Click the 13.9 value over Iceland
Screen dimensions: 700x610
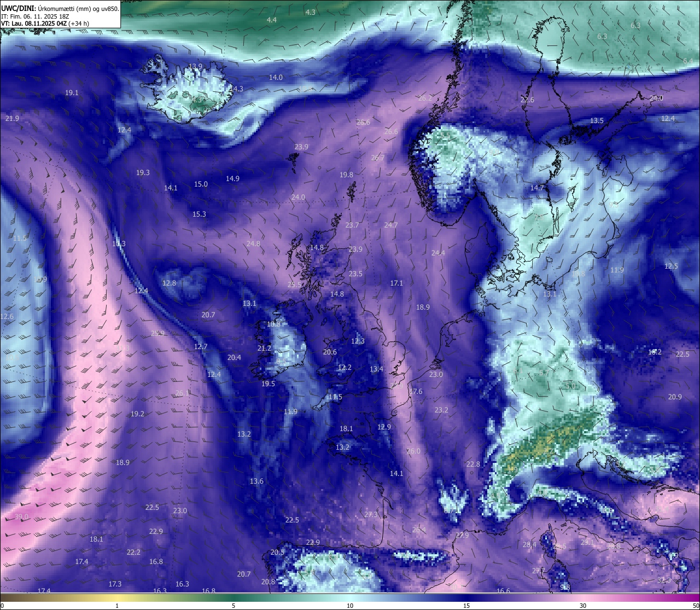195,67
